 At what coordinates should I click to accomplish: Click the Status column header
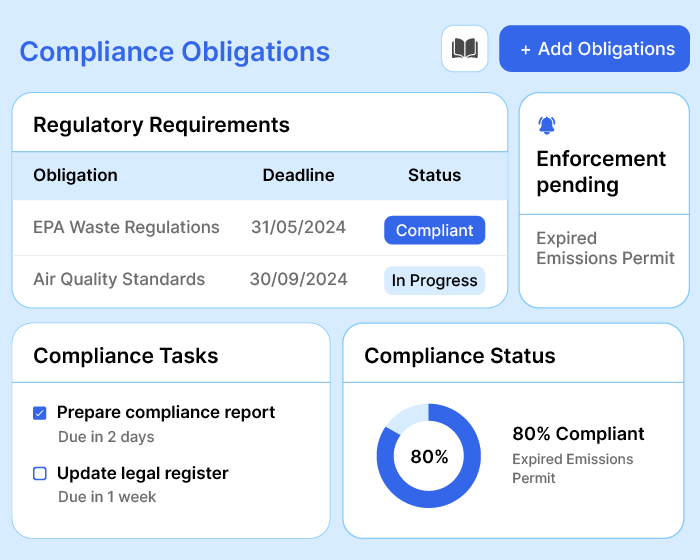click(434, 175)
